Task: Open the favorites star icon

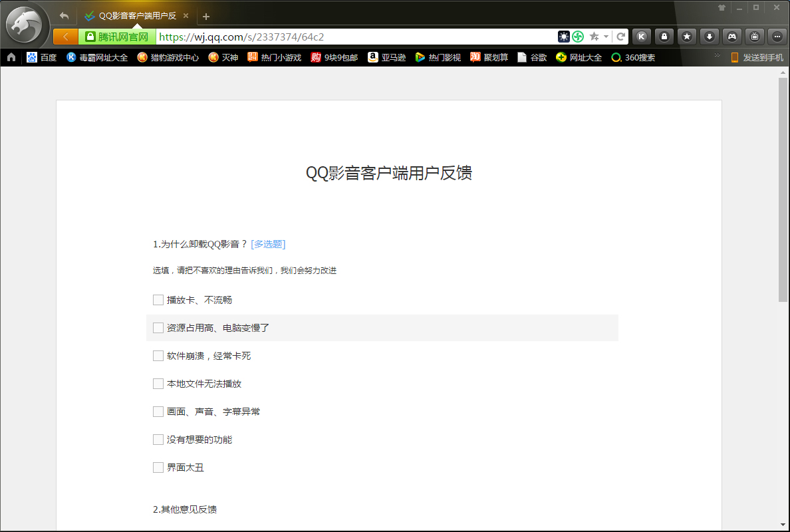Action: click(686, 36)
